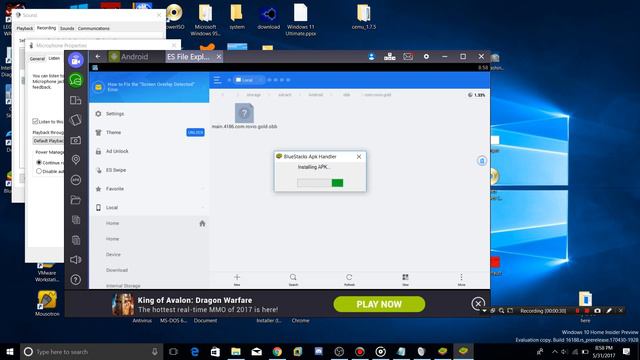The width and height of the screenshot is (640, 360).
Task: Go back with BlueStacks arrow button
Action: pyautogui.click(x=98, y=56)
